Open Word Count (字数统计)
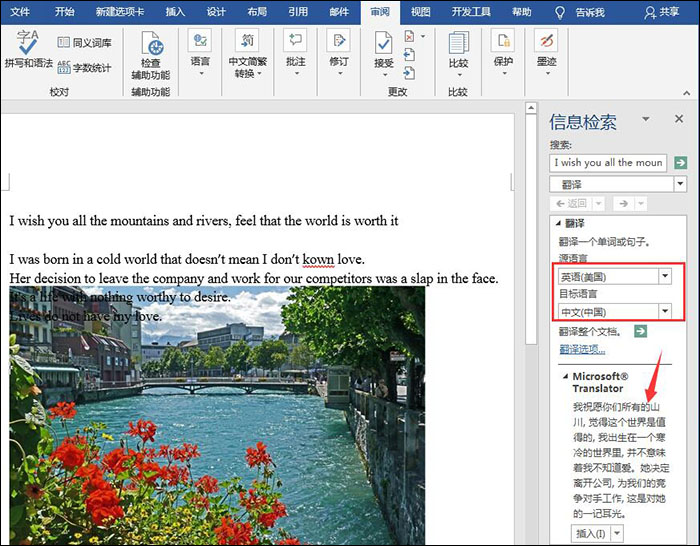Screen dimensions: 700x546 point(84,68)
